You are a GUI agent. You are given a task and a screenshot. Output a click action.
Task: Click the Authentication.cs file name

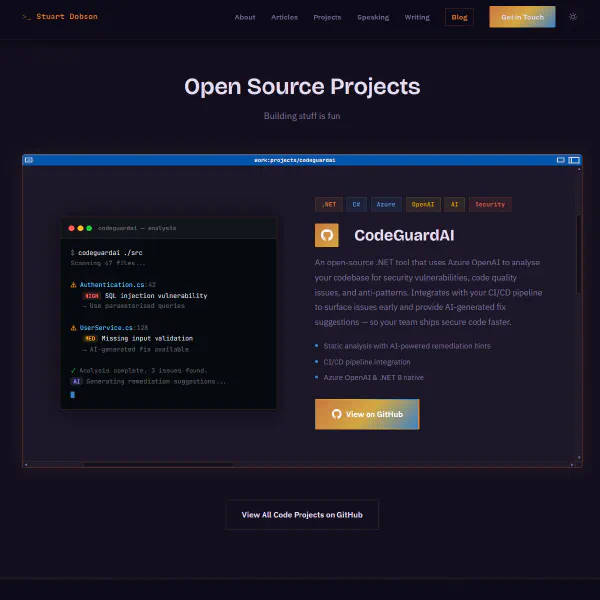[x=112, y=285]
